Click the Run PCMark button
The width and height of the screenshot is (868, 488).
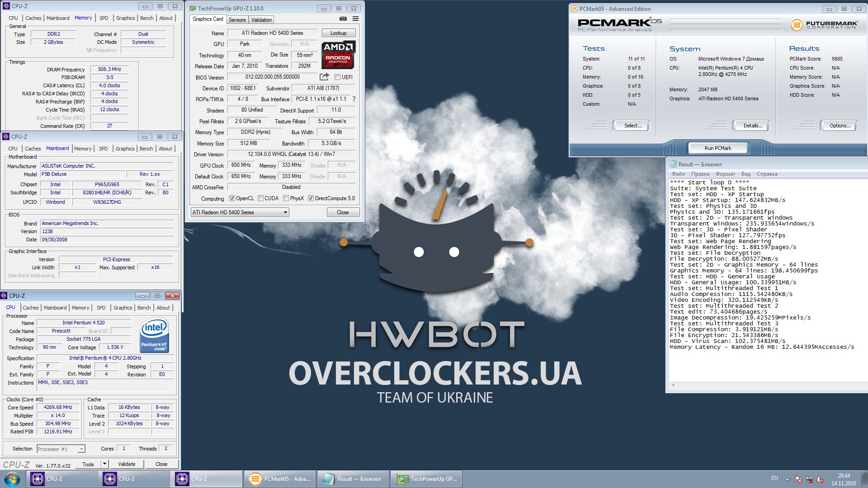click(718, 148)
